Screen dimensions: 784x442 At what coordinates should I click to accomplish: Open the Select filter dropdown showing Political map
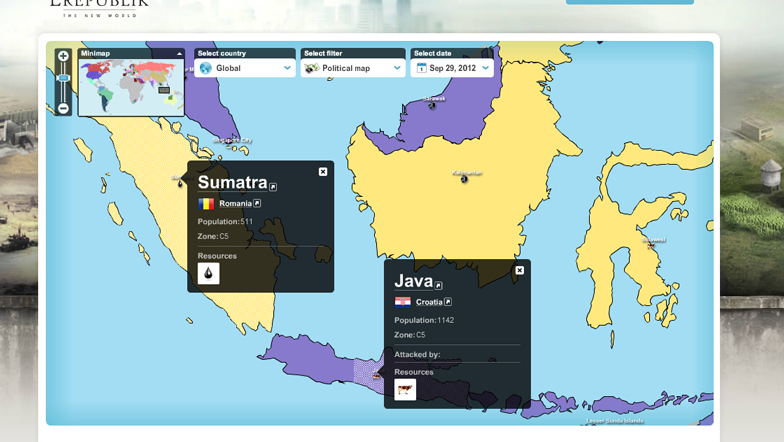pyautogui.click(x=353, y=68)
